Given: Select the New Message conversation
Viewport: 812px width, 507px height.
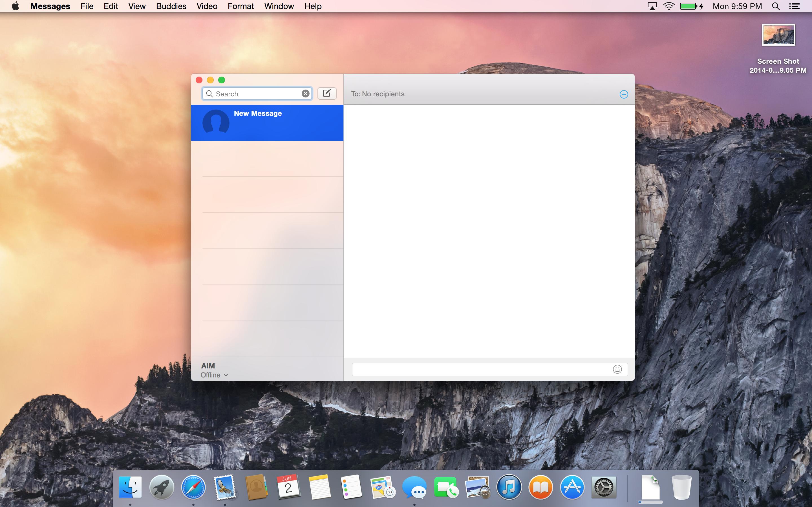Looking at the screenshot, I should click(267, 123).
